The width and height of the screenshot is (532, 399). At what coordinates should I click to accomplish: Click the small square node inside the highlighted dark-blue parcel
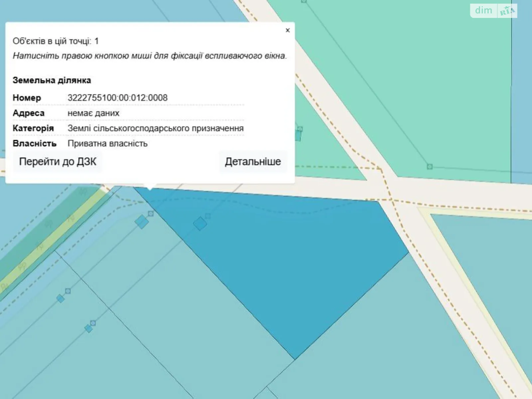pos(208,216)
